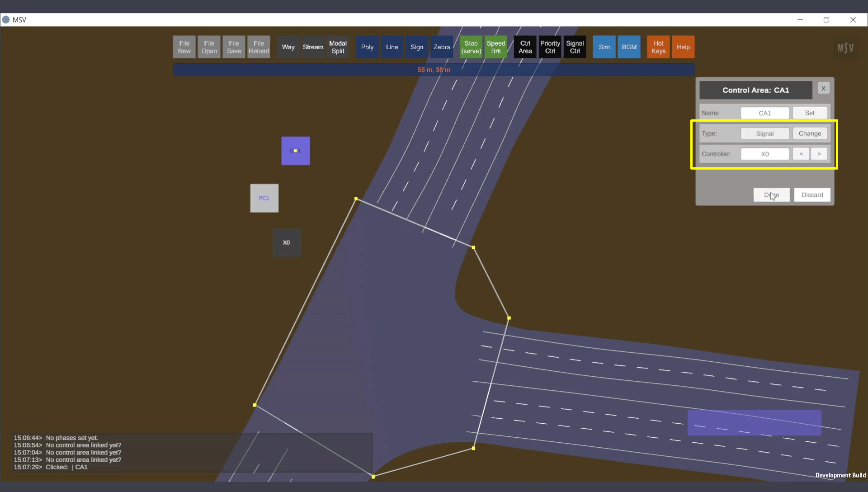Select the Speed Brk tool
868x492 pixels.
click(496, 47)
